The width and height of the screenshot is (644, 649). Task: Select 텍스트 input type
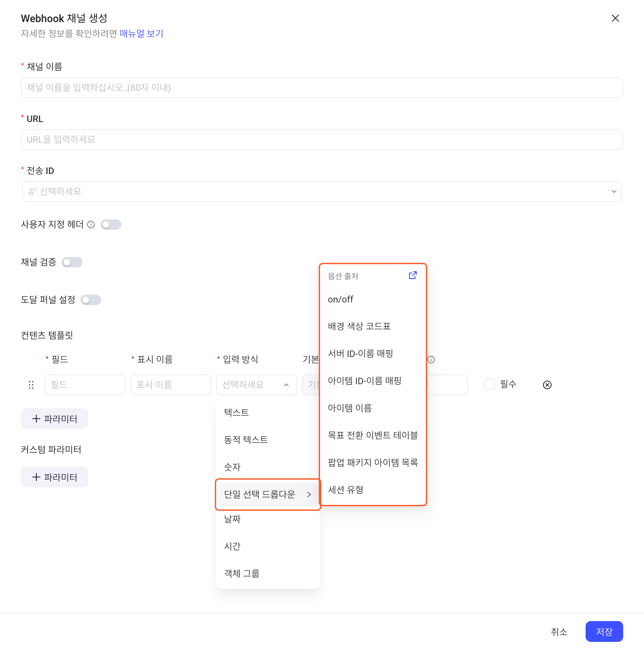(x=268, y=412)
